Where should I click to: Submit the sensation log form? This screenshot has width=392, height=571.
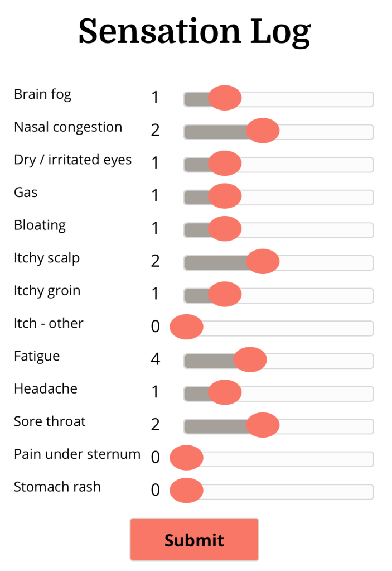point(194,539)
